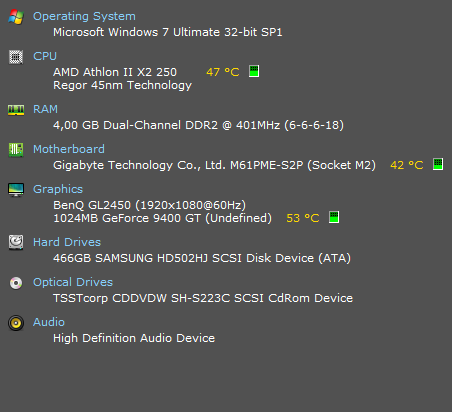452x412 pixels.
Task: Open the RAM section link
Action: [x=45, y=109]
